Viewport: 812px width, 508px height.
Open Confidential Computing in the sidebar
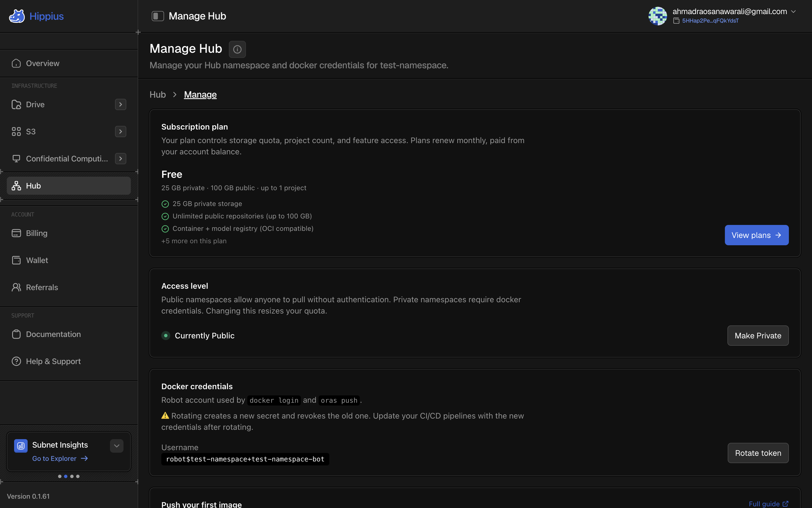coord(69,159)
